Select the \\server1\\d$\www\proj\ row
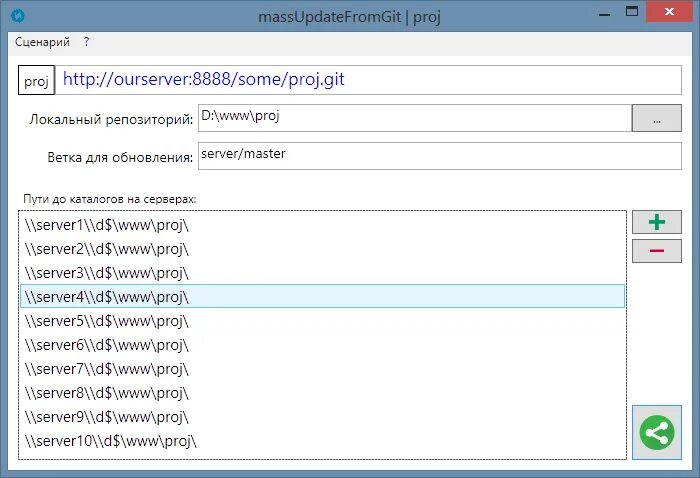This screenshot has width=700, height=478. [x=322, y=225]
